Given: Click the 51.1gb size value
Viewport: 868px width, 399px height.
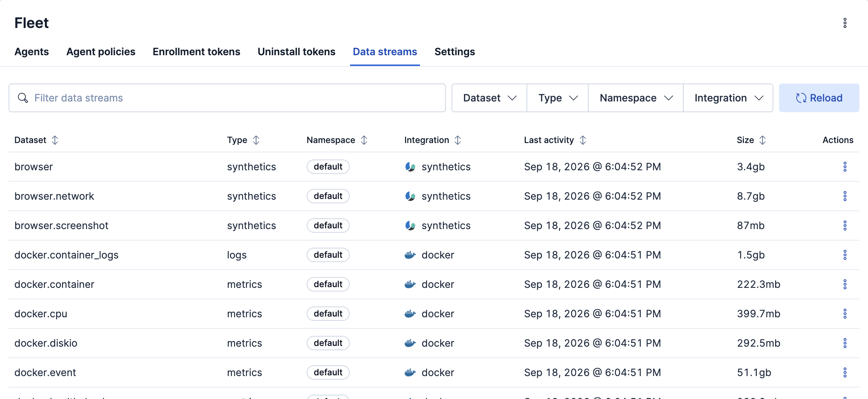Looking at the screenshot, I should pyautogui.click(x=754, y=372).
